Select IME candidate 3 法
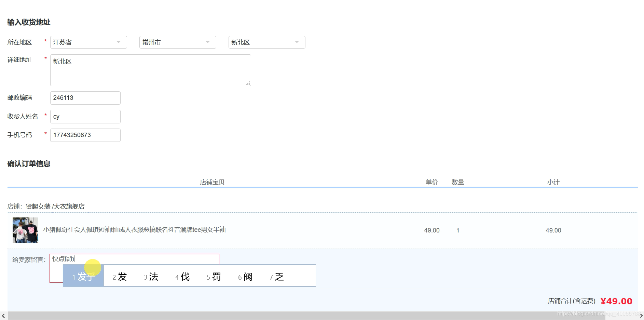The width and height of the screenshot is (644, 320). click(x=151, y=277)
